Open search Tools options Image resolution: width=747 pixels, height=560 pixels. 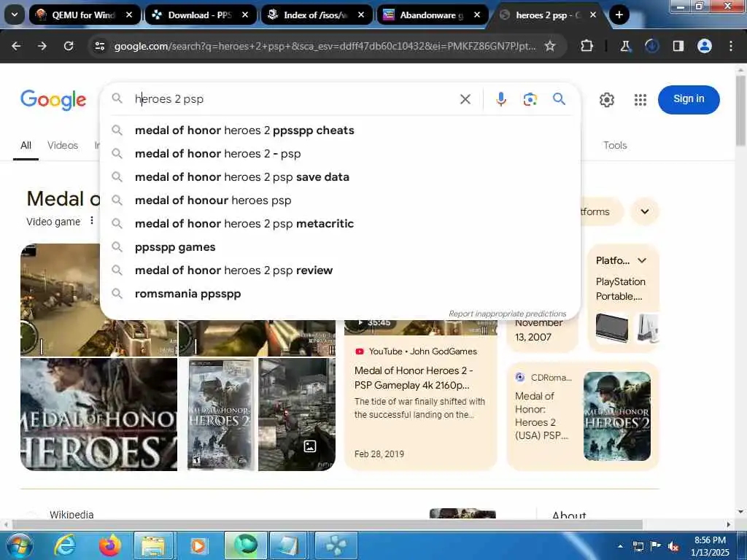[x=615, y=145]
